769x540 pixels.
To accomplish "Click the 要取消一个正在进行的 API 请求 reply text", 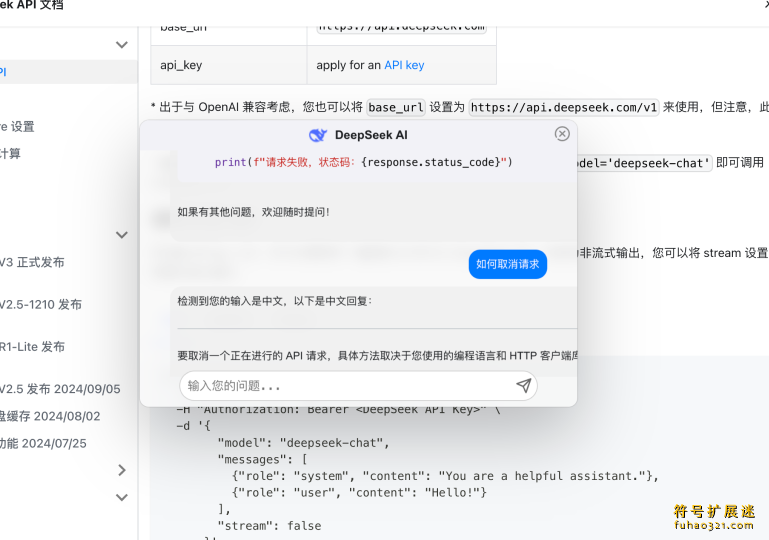I will coord(377,356).
